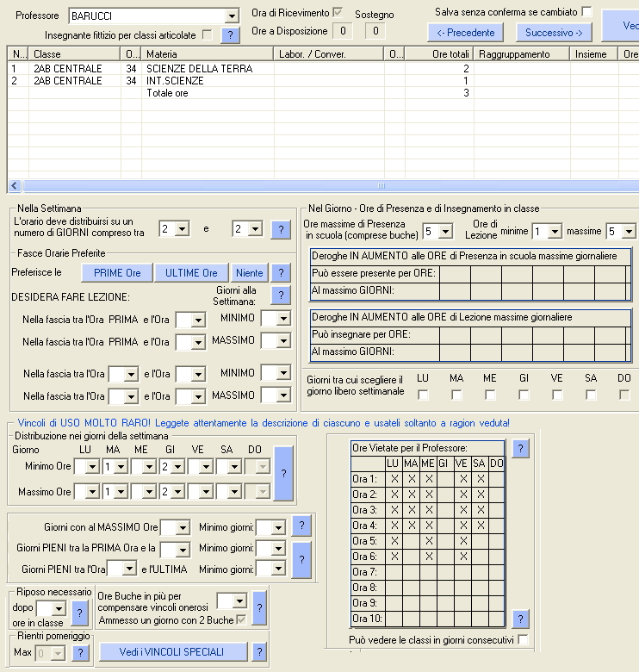Toggle forbidden Ora 6 on ME
Screen dimensions: 639x672
coord(428,557)
